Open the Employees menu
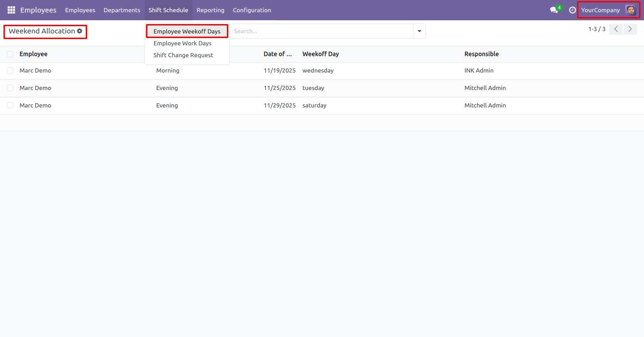 (x=80, y=10)
